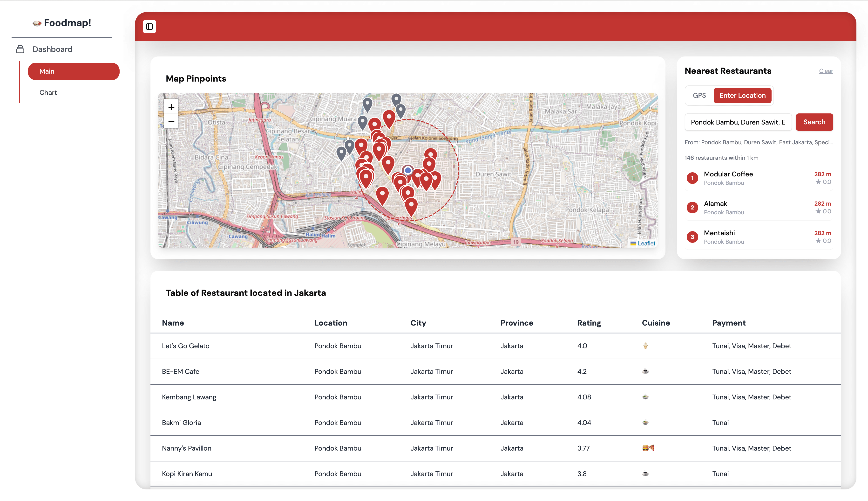This screenshot has width=868, height=501.
Task: Open the Main page in sidebar
Action: click(74, 71)
